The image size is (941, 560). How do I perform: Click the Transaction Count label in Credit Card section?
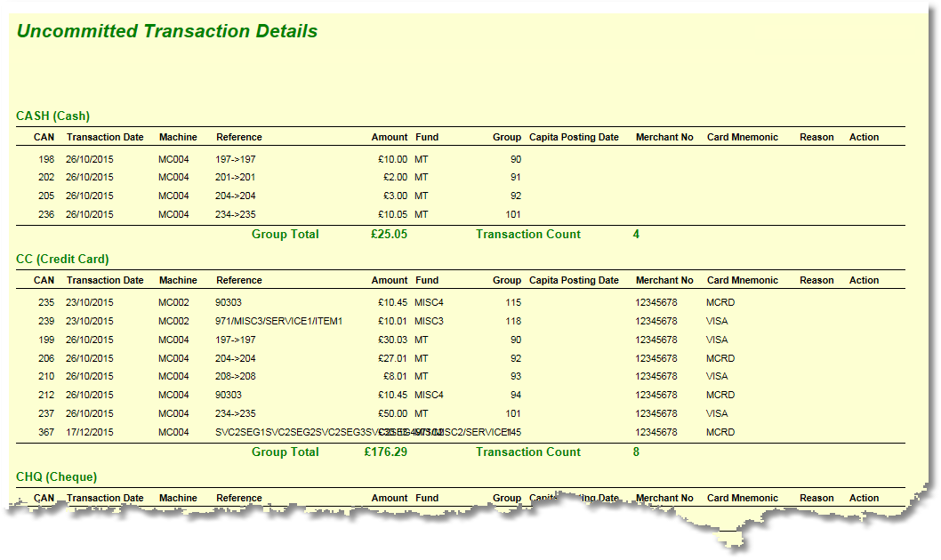[x=527, y=452]
